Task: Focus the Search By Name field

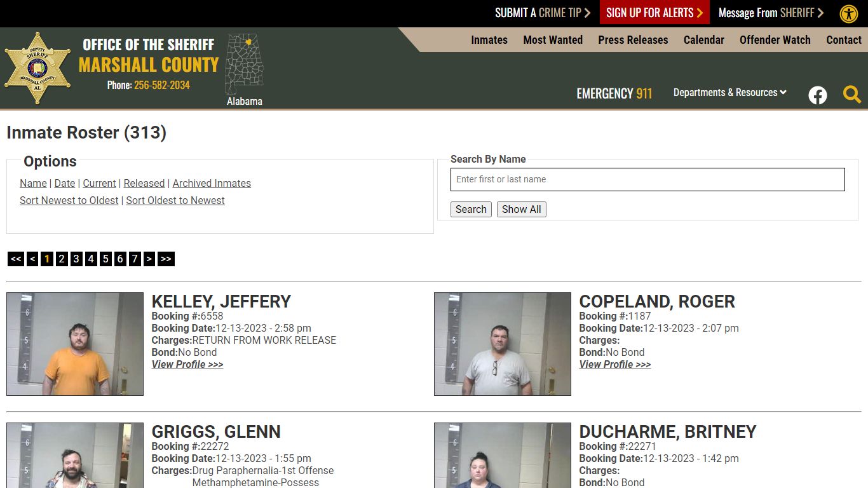Action: click(x=648, y=179)
